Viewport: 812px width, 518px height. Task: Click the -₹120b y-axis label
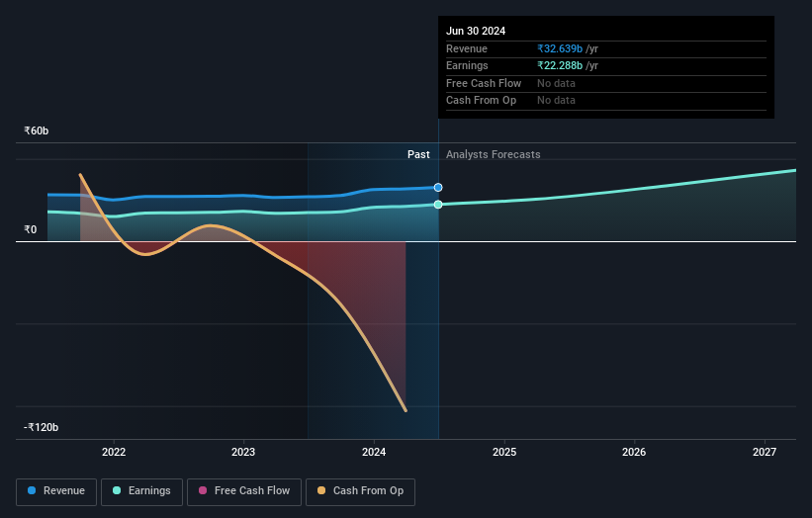pos(41,427)
